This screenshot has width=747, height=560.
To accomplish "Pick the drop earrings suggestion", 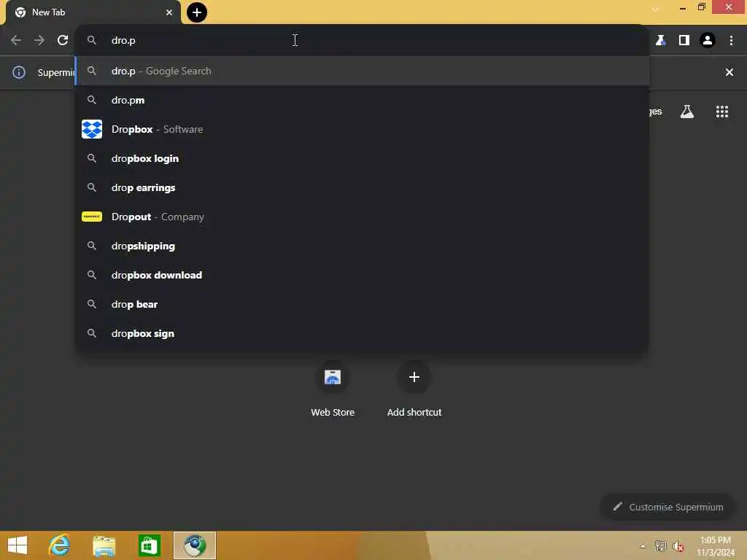I will (x=362, y=187).
